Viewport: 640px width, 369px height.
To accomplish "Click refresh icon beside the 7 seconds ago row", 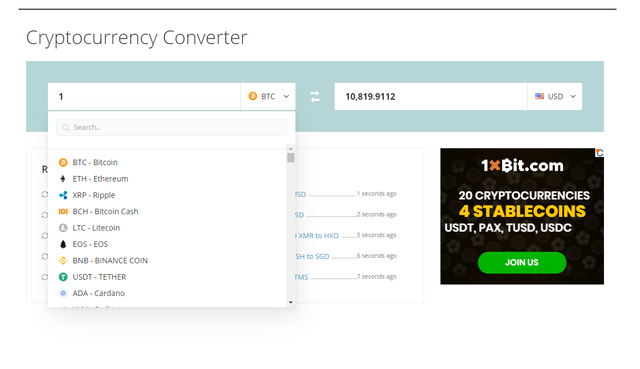I will pyautogui.click(x=45, y=277).
